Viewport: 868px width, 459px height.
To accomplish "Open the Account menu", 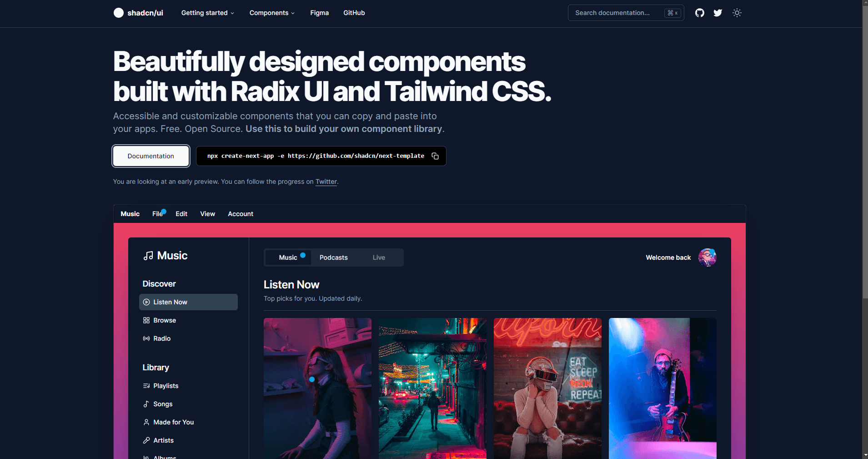I will [x=241, y=214].
